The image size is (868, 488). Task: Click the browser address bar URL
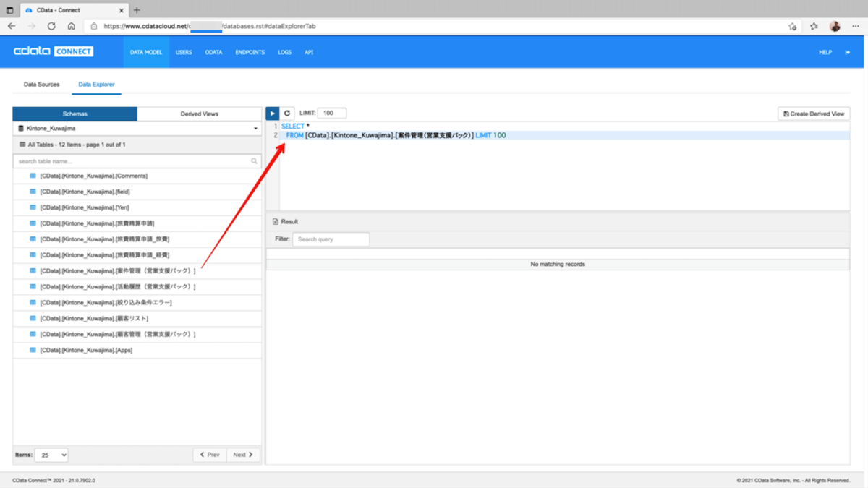tap(210, 26)
